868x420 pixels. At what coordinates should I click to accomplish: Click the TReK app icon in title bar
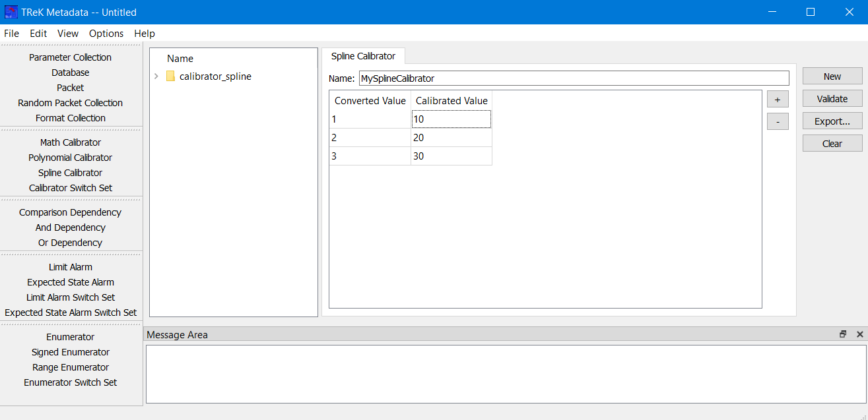point(11,12)
